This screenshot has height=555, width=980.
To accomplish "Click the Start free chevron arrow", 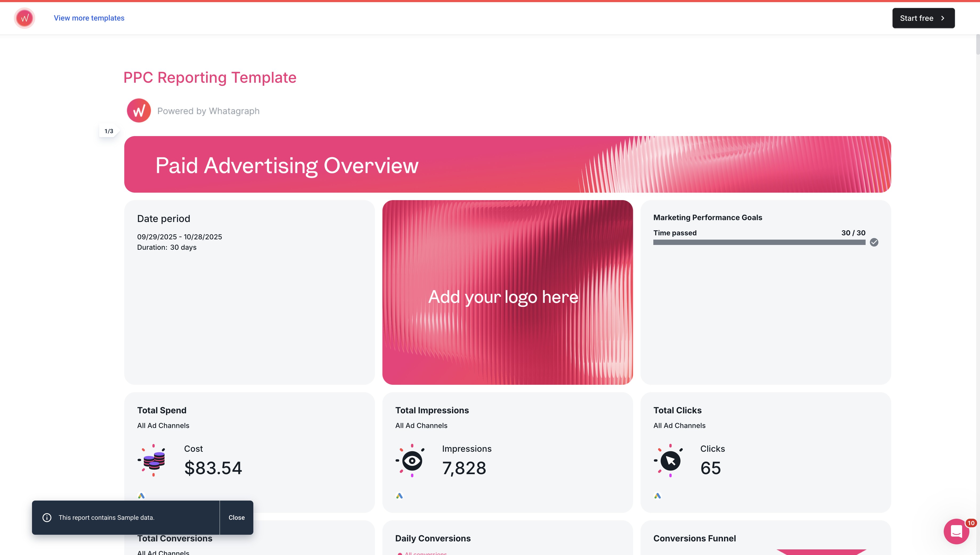I will point(943,18).
